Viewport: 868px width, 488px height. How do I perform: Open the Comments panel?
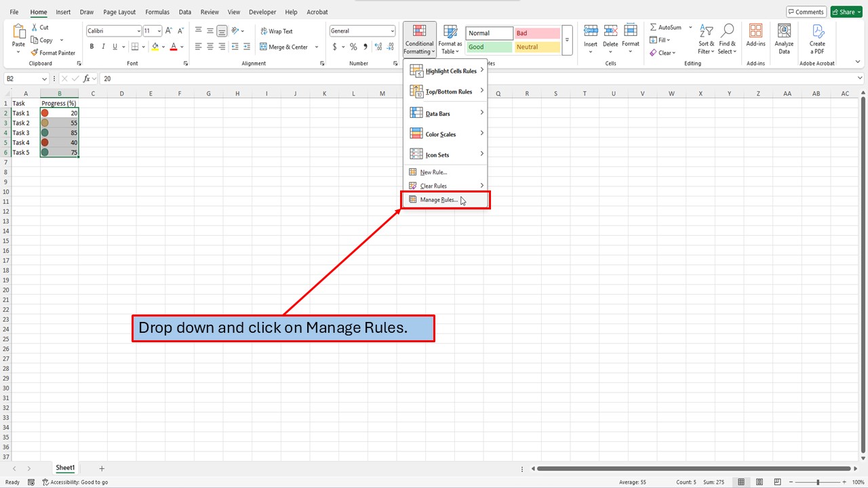click(x=806, y=12)
